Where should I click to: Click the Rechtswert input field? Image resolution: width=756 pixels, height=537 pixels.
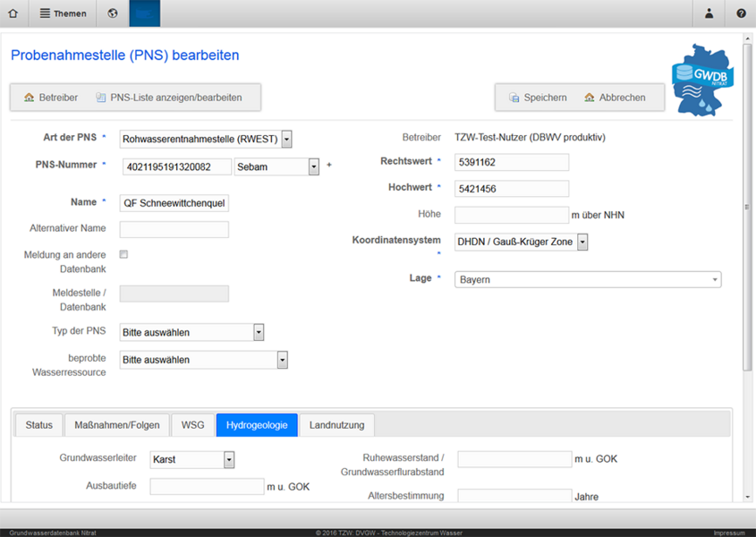[x=512, y=162]
